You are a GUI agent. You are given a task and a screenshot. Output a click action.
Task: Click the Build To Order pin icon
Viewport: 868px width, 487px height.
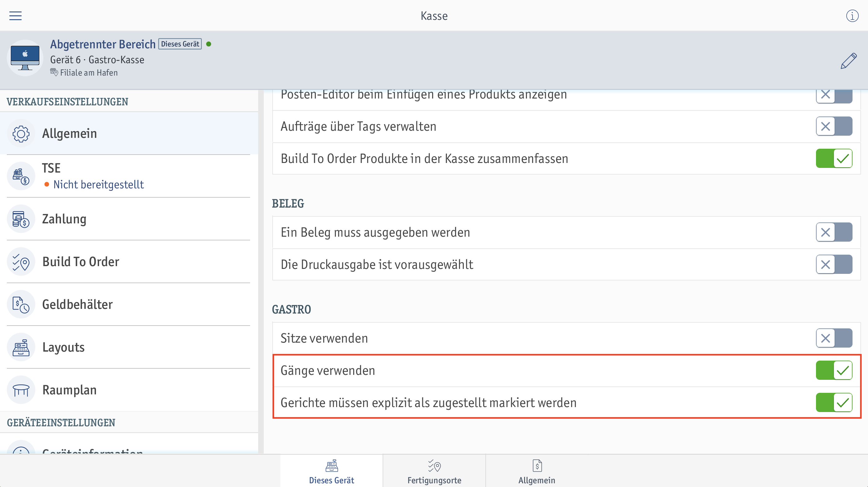pyautogui.click(x=21, y=262)
